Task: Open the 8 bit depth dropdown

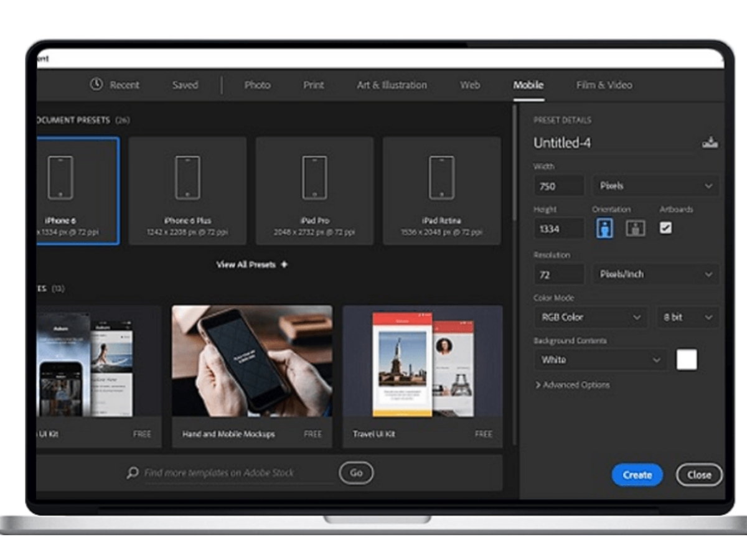Action: 688,317
